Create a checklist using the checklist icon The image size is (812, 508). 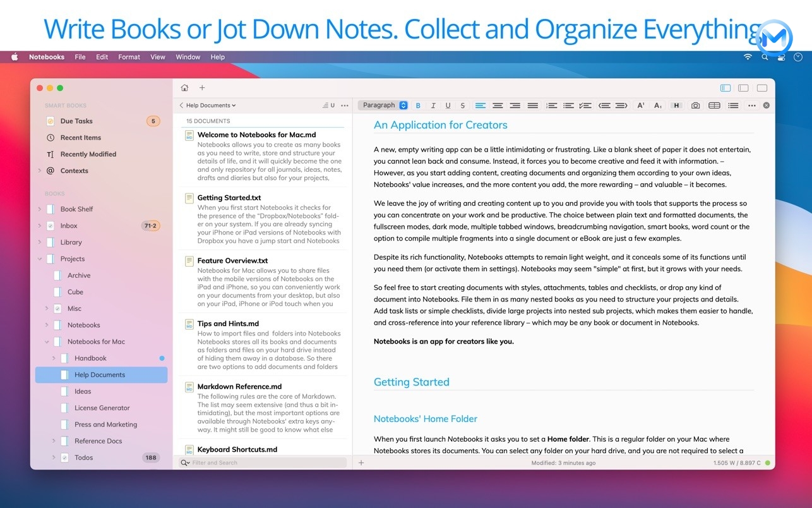[584, 106]
